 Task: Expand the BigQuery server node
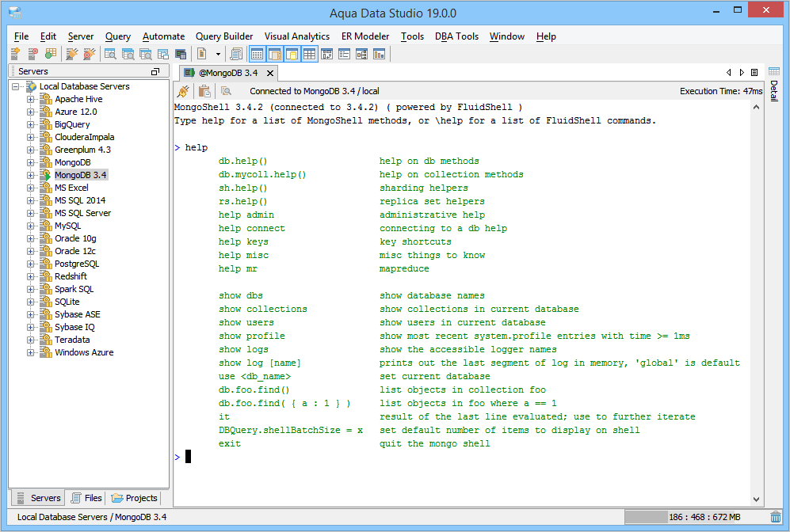coord(31,124)
